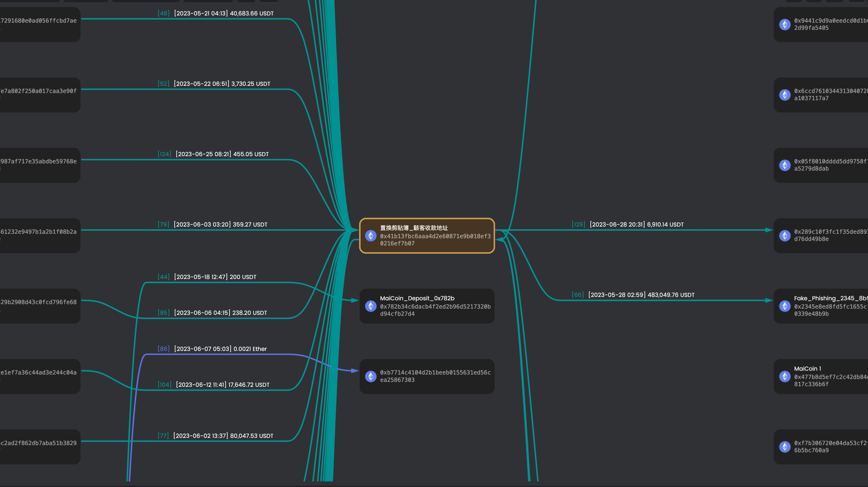Select transaction [48] label 40,683.66 USDT
Screen dimensions: 868x487
[216, 14]
